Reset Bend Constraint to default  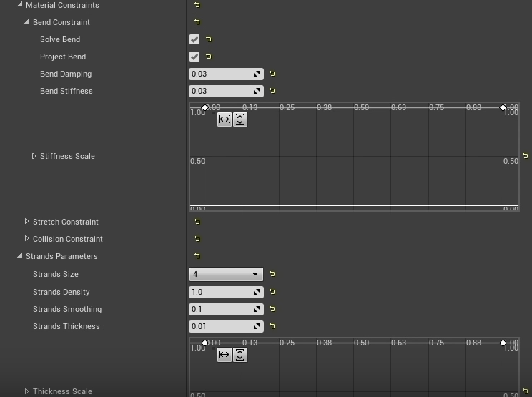[x=197, y=22]
